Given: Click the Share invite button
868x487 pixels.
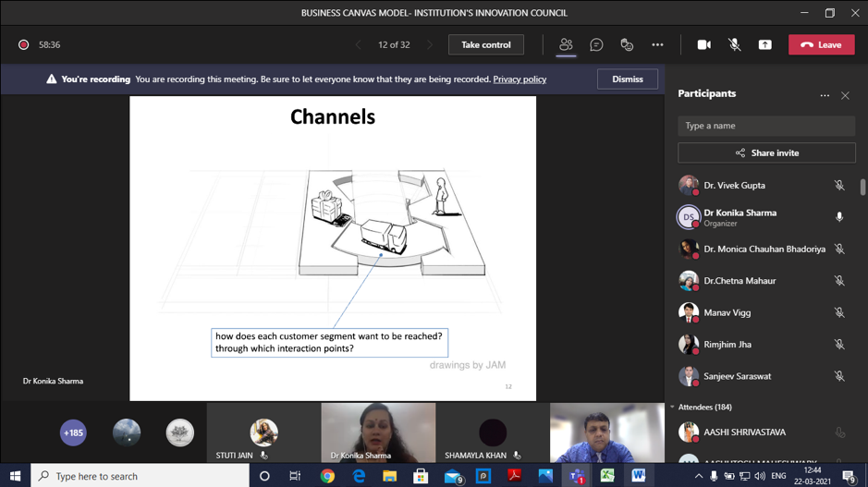Looking at the screenshot, I should pyautogui.click(x=766, y=152).
